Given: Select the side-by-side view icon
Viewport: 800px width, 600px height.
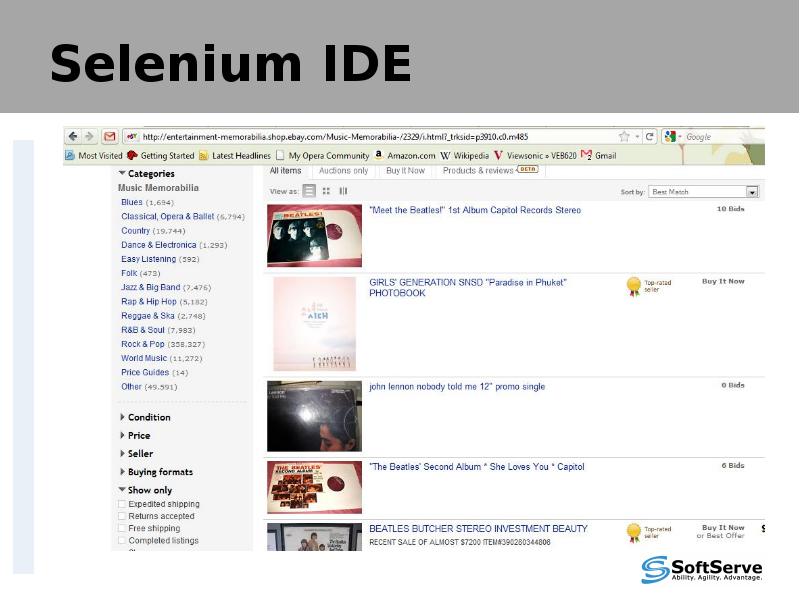Looking at the screenshot, I should (x=343, y=189).
